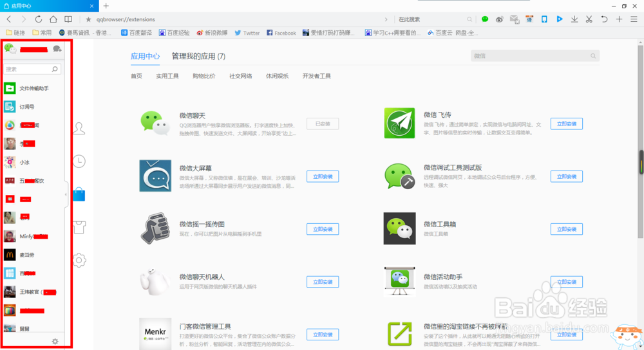Image resolution: width=644 pixels, height=350 pixels.
Task: Open 百度翻译 bookmark
Action: tap(137, 33)
